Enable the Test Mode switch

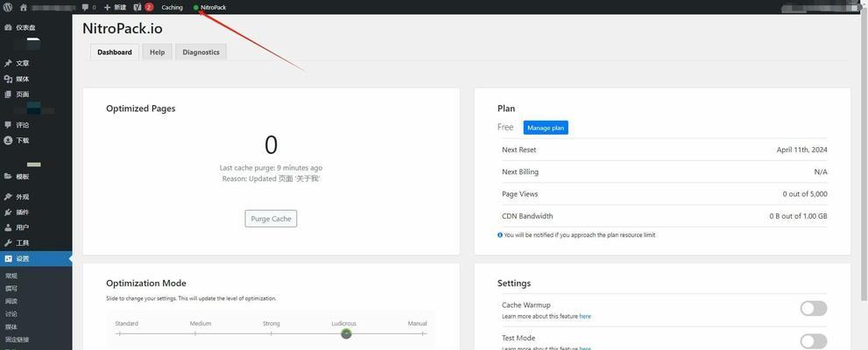tap(813, 341)
